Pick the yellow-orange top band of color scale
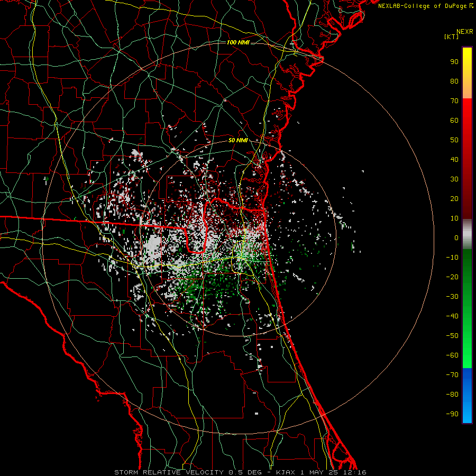 [x=467, y=73]
